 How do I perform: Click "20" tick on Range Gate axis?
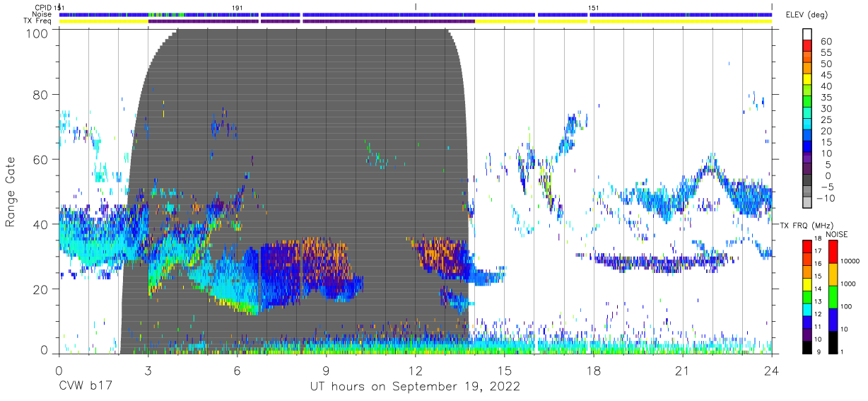tap(41, 289)
